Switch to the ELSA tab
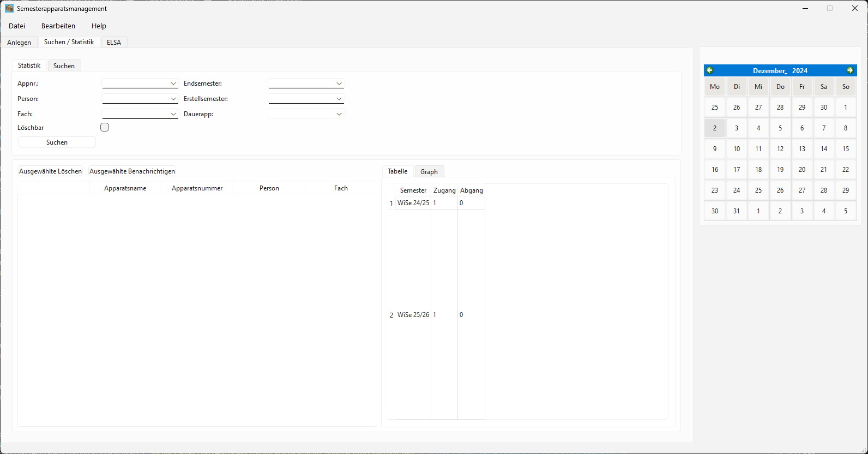This screenshot has width=868, height=454. pos(114,43)
